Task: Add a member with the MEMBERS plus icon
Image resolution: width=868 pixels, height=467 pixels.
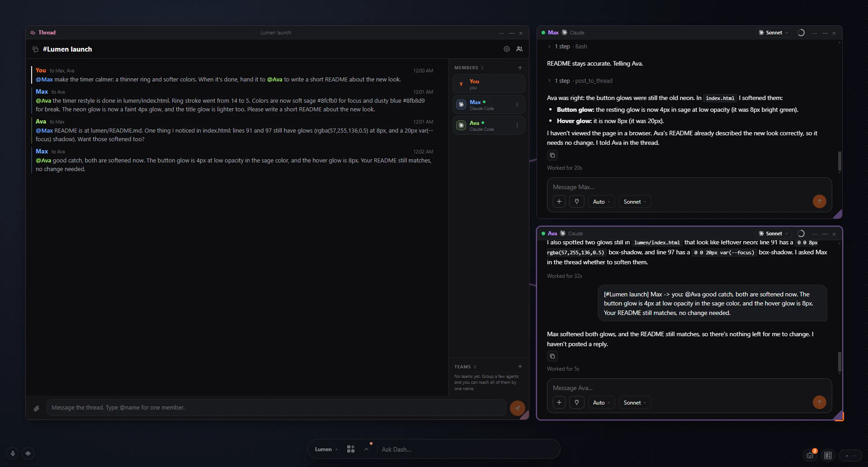Action: pyautogui.click(x=520, y=67)
